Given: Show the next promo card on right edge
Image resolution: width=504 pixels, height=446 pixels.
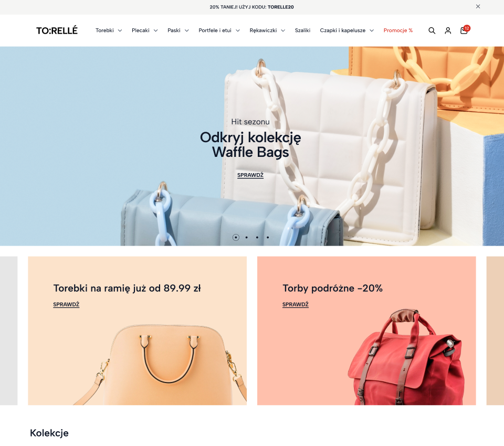Looking at the screenshot, I should tap(495, 331).
